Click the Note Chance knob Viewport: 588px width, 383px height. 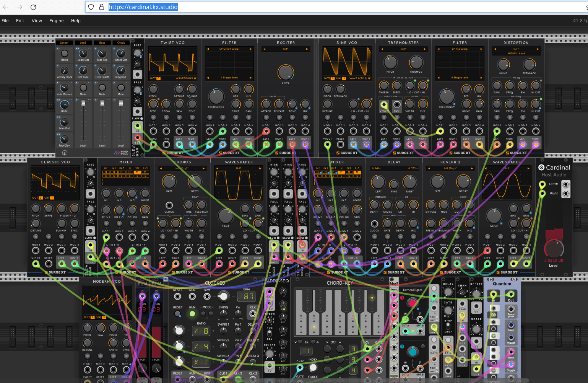[x=64, y=88]
